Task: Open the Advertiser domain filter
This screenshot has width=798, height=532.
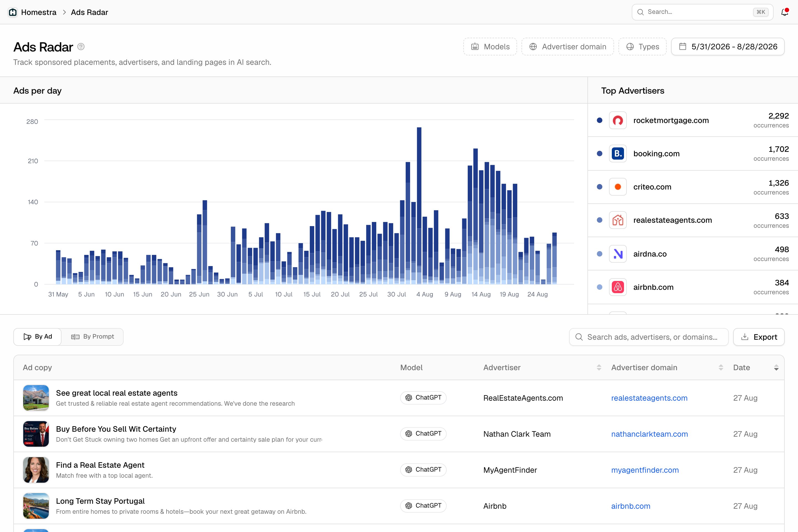Action: tap(567, 47)
